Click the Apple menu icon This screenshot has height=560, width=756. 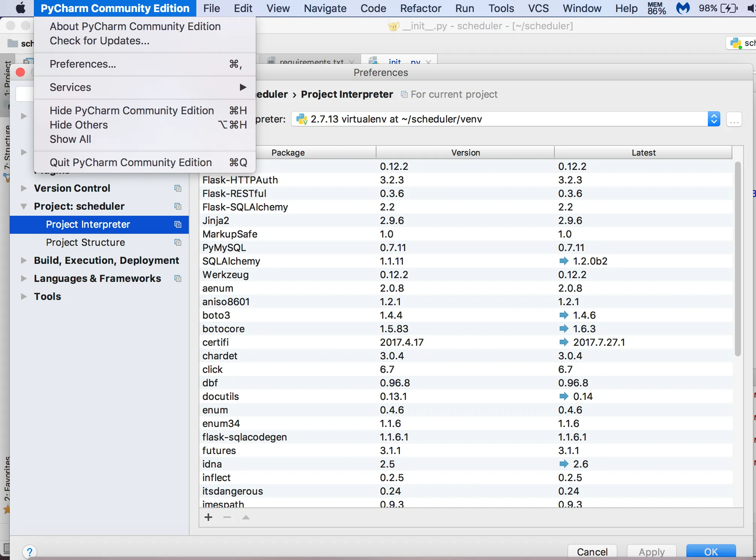click(x=20, y=8)
